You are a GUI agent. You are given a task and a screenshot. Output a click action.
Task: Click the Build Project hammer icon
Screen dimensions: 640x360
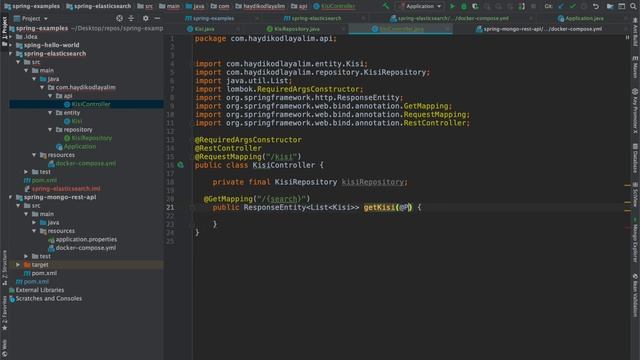pyautogui.click(x=386, y=6)
